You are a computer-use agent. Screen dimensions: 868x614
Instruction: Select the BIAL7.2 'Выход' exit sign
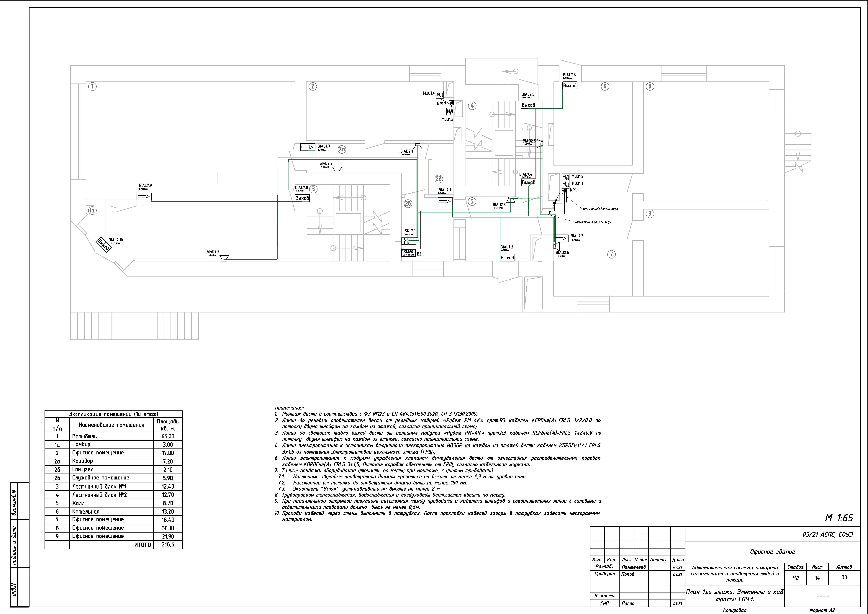pyautogui.click(x=507, y=258)
